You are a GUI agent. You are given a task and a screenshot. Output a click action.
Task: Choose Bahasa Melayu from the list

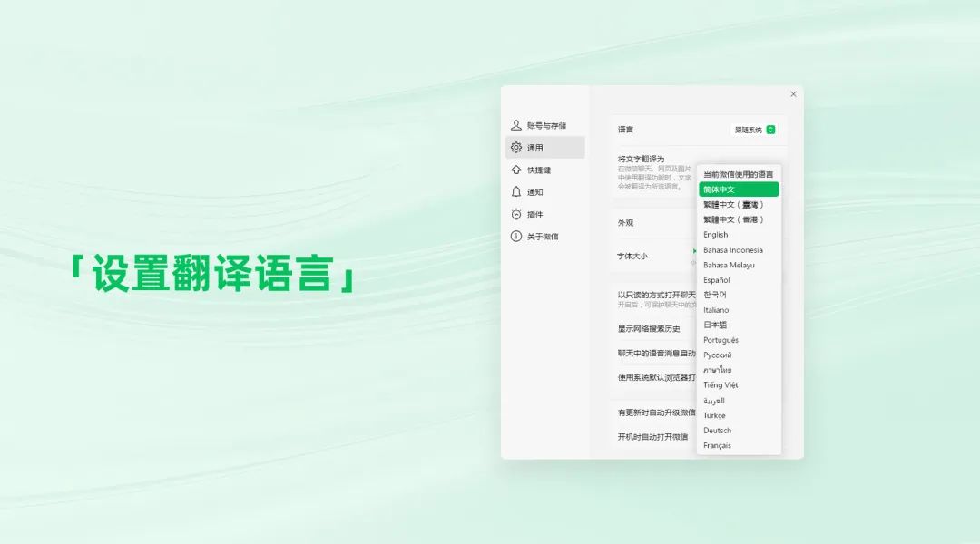[738, 265]
